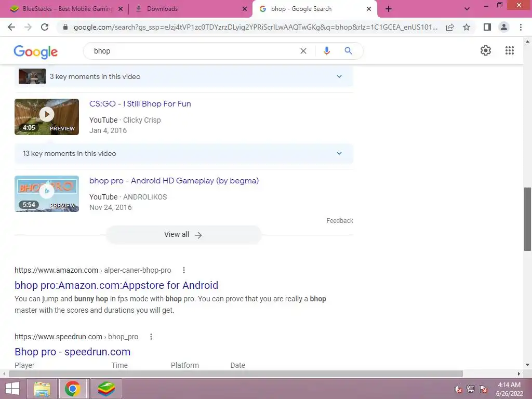Open the small key moments video thumbnail
Screen dimensions: 532x399
(x=32, y=76)
